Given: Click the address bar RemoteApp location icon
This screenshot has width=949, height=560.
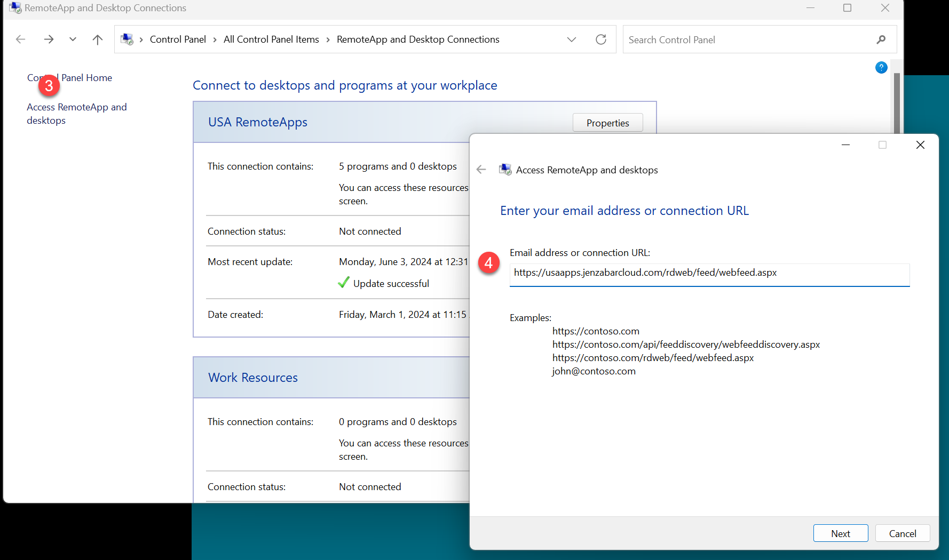Looking at the screenshot, I should tap(127, 39).
